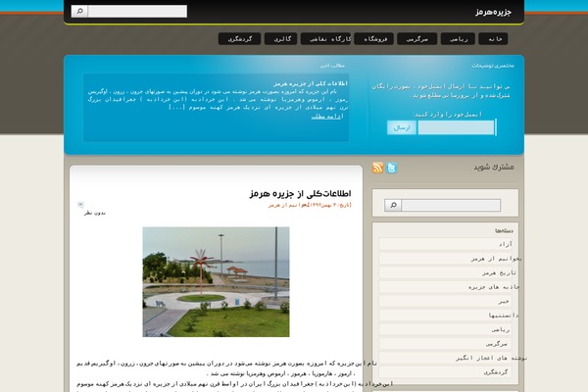
Task: Open the کارگاه نقاشی menu item
Action: (x=325, y=38)
